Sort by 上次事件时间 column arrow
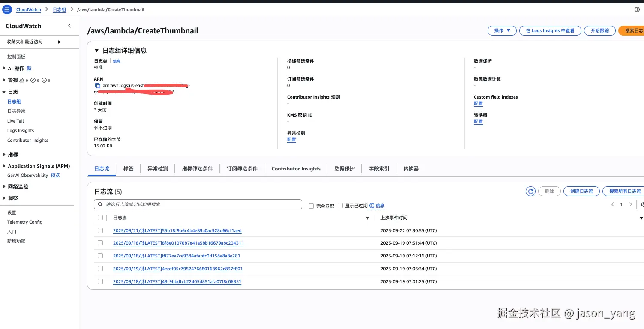This screenshot has height=329, width=644. point(641,218)
